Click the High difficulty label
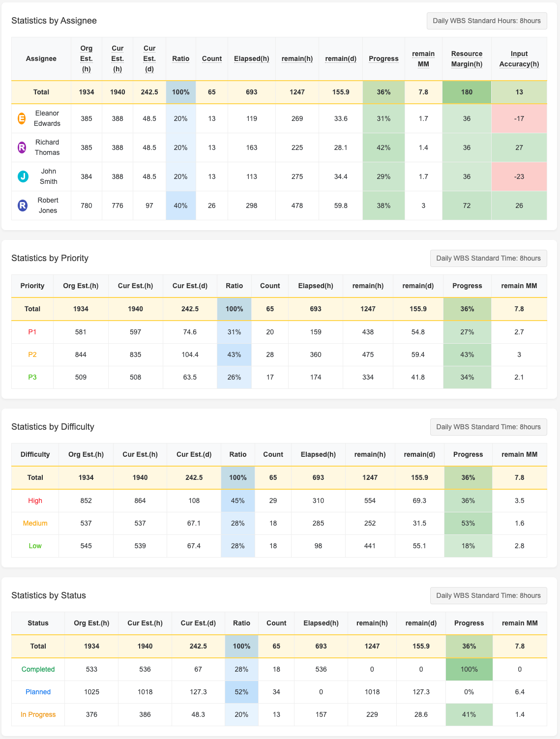This screenshot has height=739, width=560. [34, 501]
